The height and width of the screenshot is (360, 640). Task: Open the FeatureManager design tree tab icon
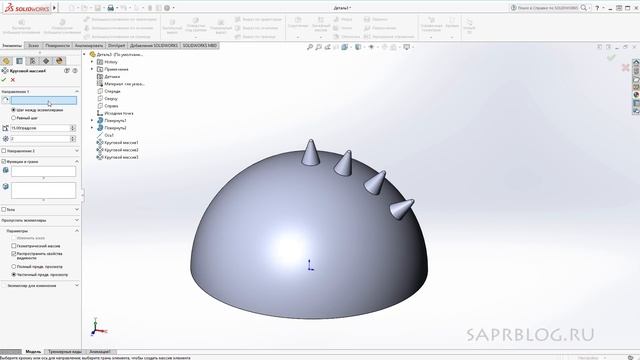pyautogui.click(x=6, y=61)
